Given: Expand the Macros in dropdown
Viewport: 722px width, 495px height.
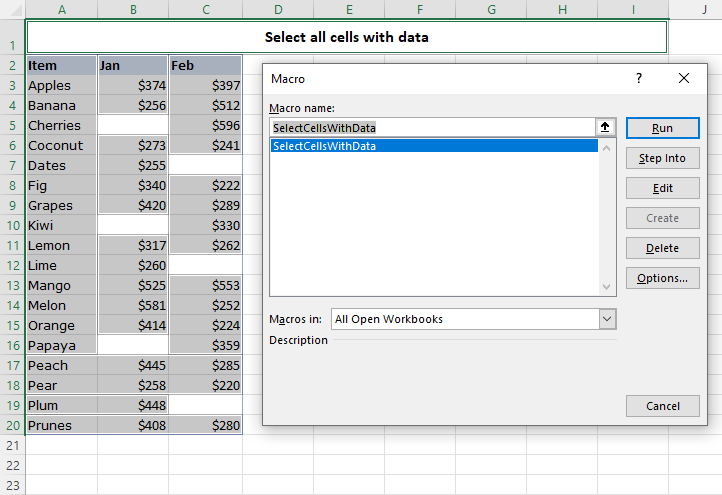Looking at the screenshot, I should pos(607,319).
